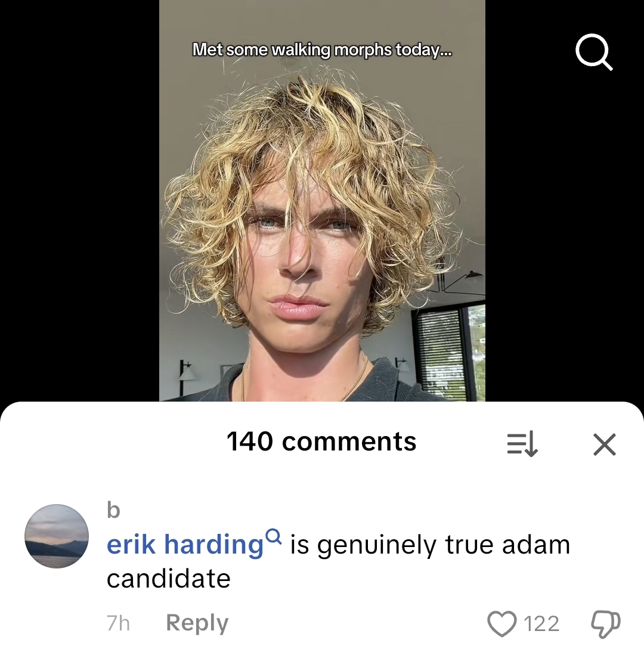Screen dimensions: 644x665
Task: Like b's comment with the heart
Action: [502, 624]
